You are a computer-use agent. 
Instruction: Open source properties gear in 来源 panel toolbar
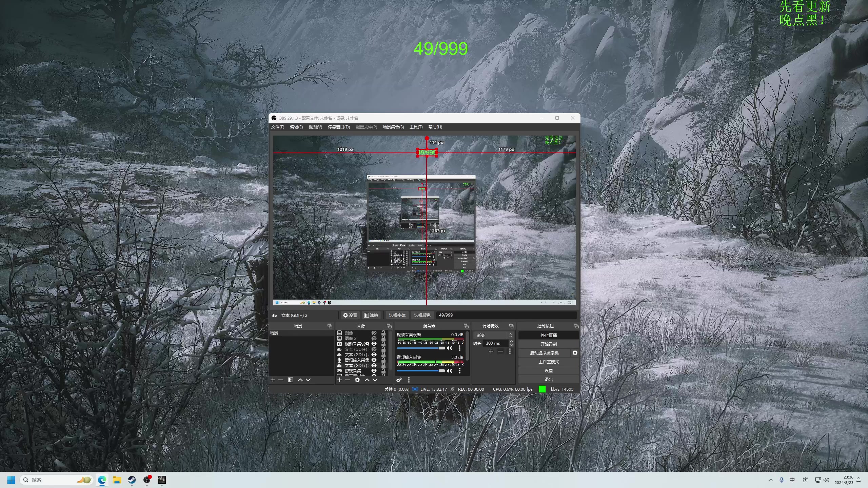(357, 380)
